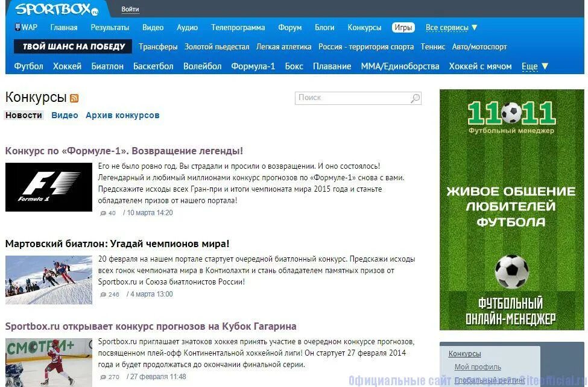Open the RSS feed icon next to Конкурсы
The width and height of the screenshot is (588, 387).
coord(74,98)
